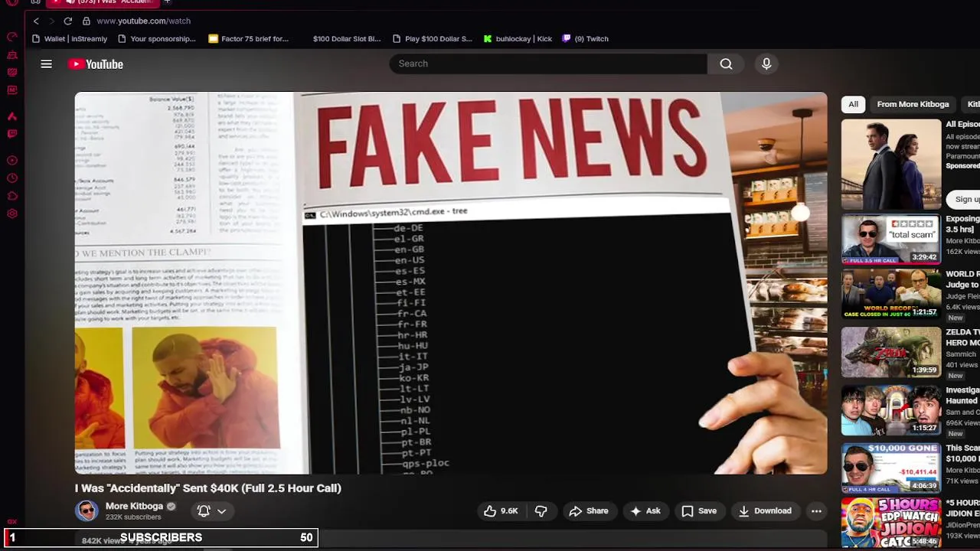Open Twitch in browser sidebar
The height and width of the screenshot is (551, 980).
[x=12, y=134]
